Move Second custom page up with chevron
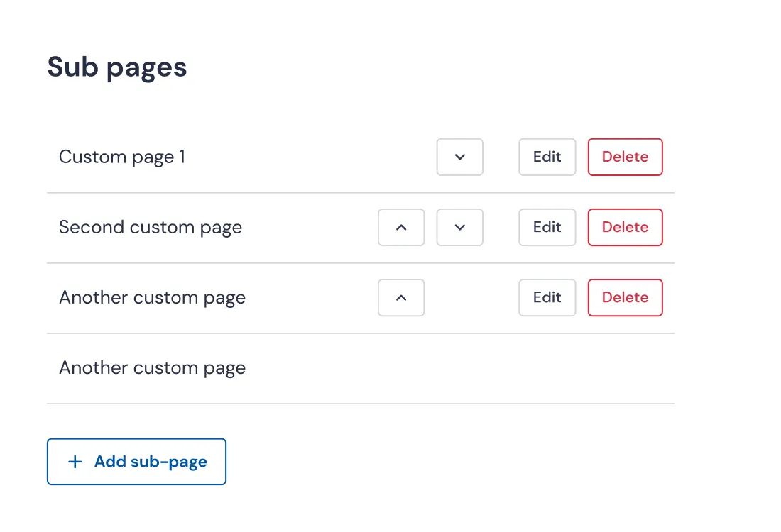 (401, 227)
